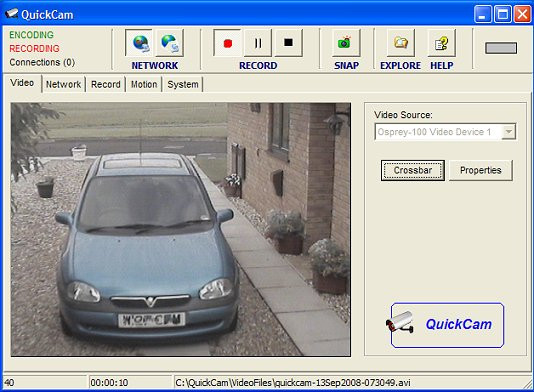This screenshot has width=534, height=392.
Task: Close the QuickCam window
Action: [x=522, y=14]
